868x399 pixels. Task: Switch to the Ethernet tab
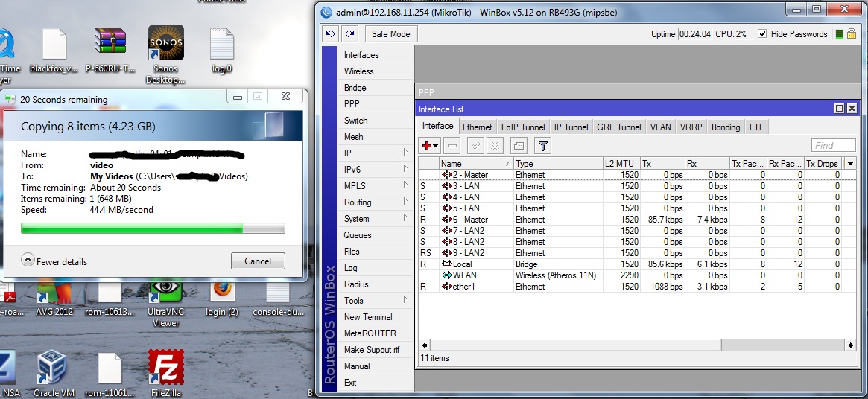[477, 127]
